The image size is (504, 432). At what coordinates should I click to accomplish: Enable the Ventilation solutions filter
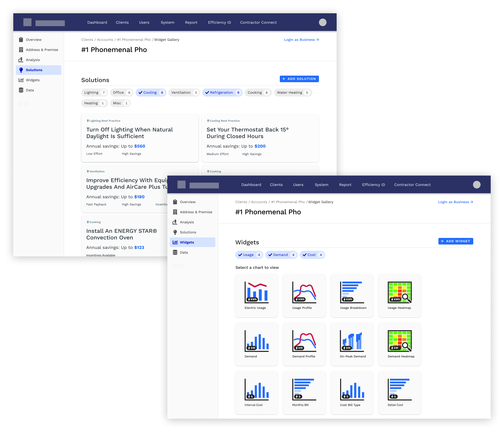coord(184,93)
